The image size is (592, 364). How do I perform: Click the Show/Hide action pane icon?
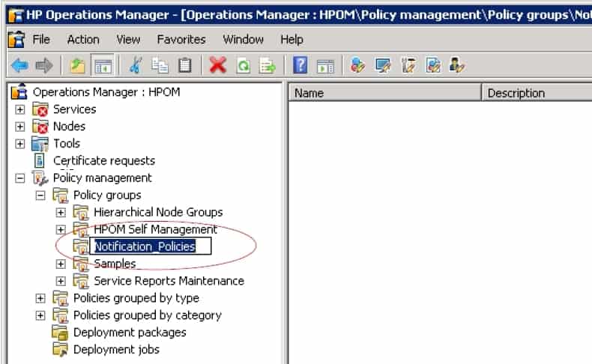click(325, 66)
